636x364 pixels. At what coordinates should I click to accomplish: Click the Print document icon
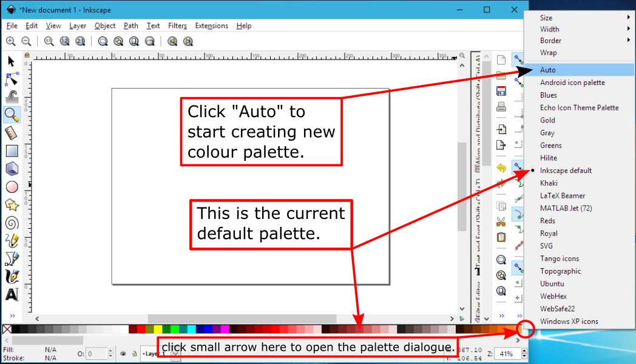click(x=501, y=107)
